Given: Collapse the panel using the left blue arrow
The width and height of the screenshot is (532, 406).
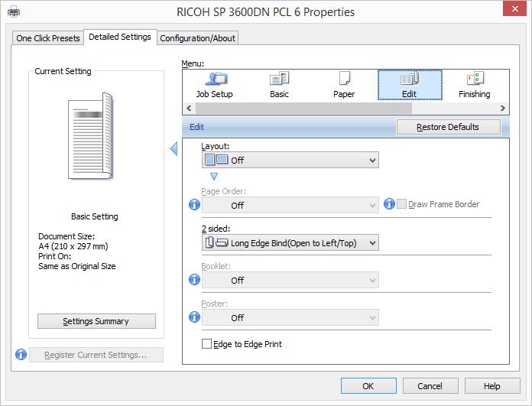Looking at the screenshot, I should [x=174, y=149].
